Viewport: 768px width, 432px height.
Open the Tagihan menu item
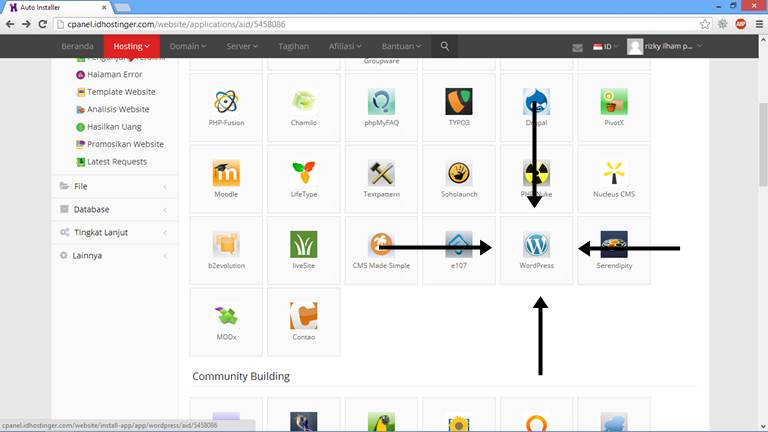pos(293,46)
